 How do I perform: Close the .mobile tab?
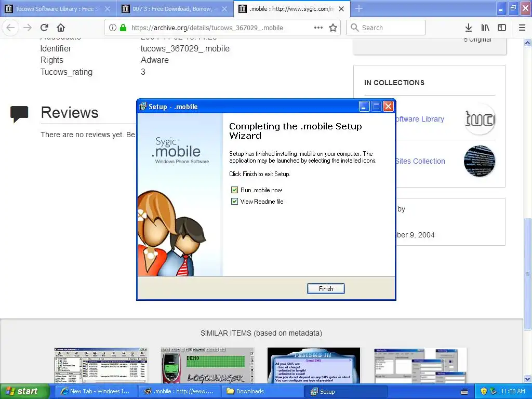click(341, 9)
